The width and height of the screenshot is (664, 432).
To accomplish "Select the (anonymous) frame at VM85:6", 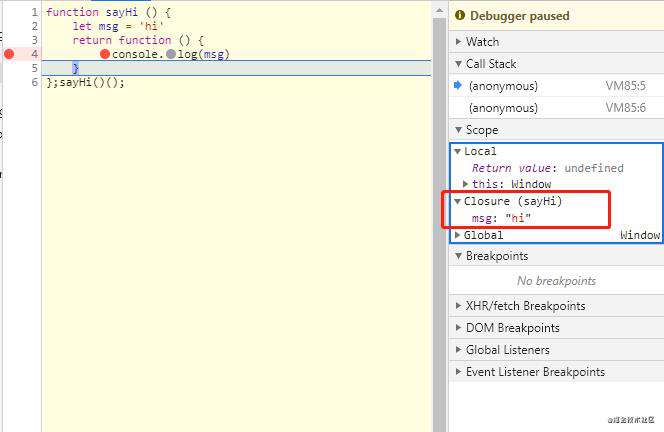I will click(x=556, y=108).
